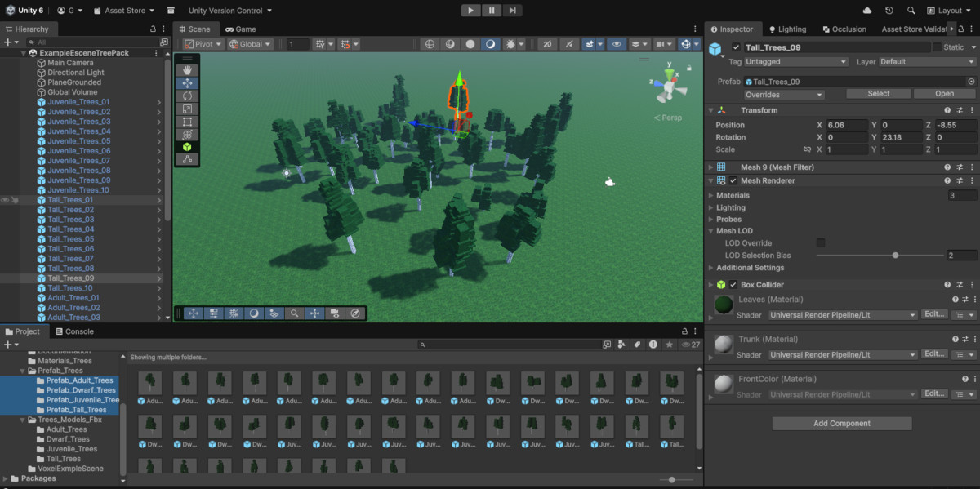980x489 pixels.
Task: Enable the LOD Override checkbox
Action: [821, 242]
